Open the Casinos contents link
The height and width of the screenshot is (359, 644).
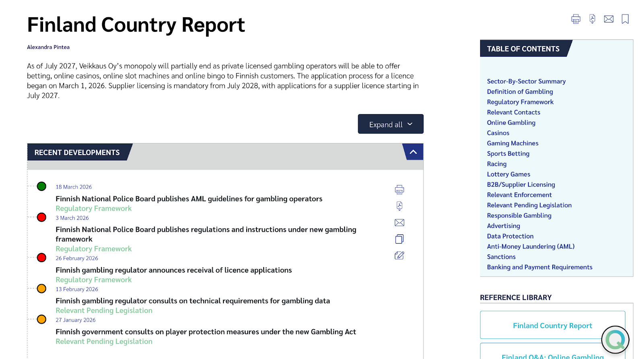click(x=498, y=133)
